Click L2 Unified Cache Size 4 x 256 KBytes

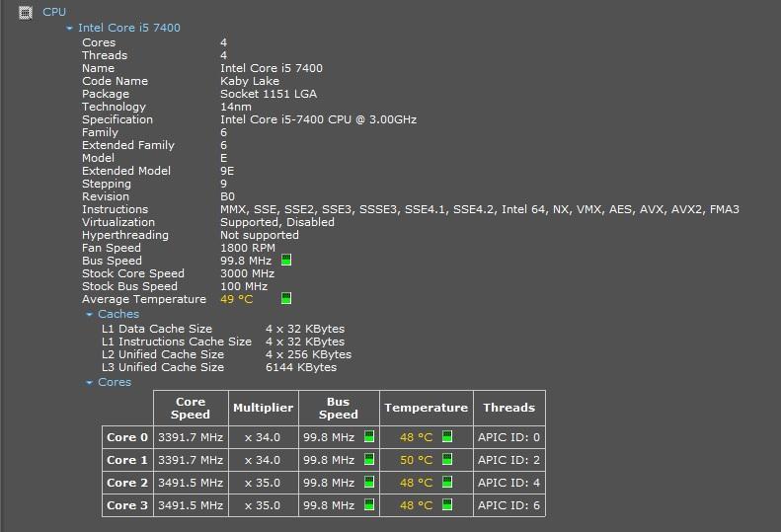(308, 354)
